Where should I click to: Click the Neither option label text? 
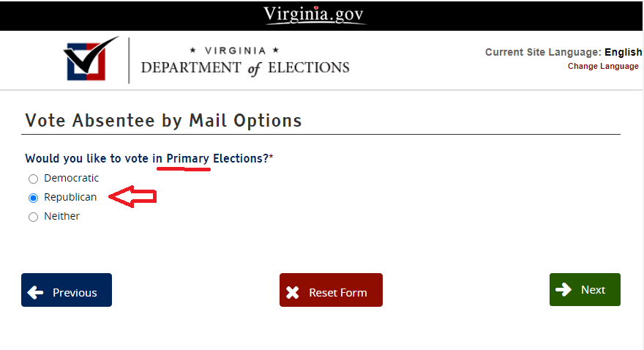61,216
